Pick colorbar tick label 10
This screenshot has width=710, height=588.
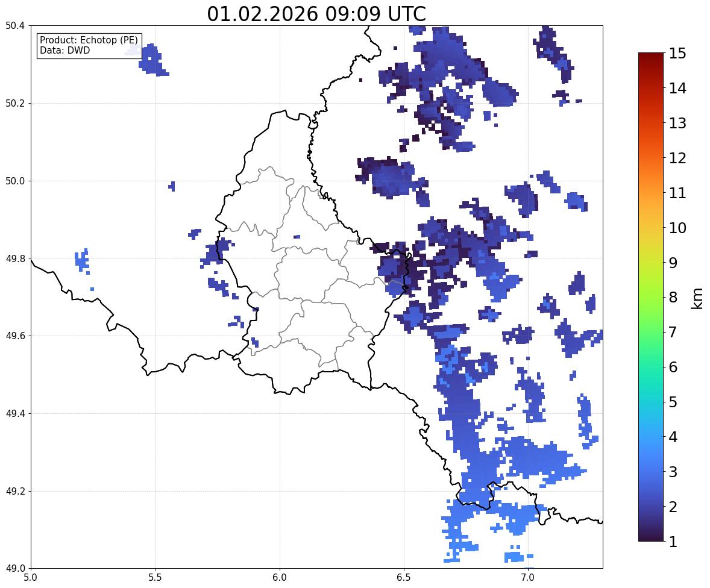click(677, 228)
